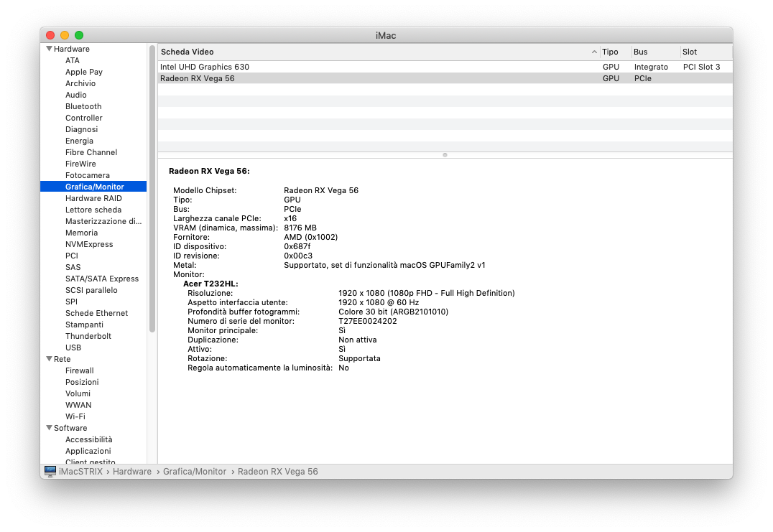Select Posizioni under Rete

point(82,382)
